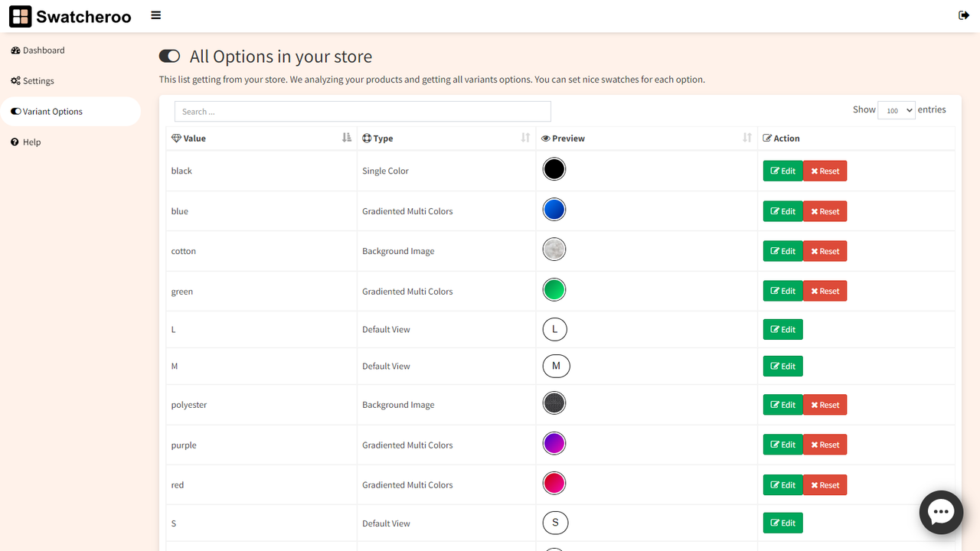The image size is (980, 551).
Task: Toggle the switch beside All Options heading
Action: [169, 55]
